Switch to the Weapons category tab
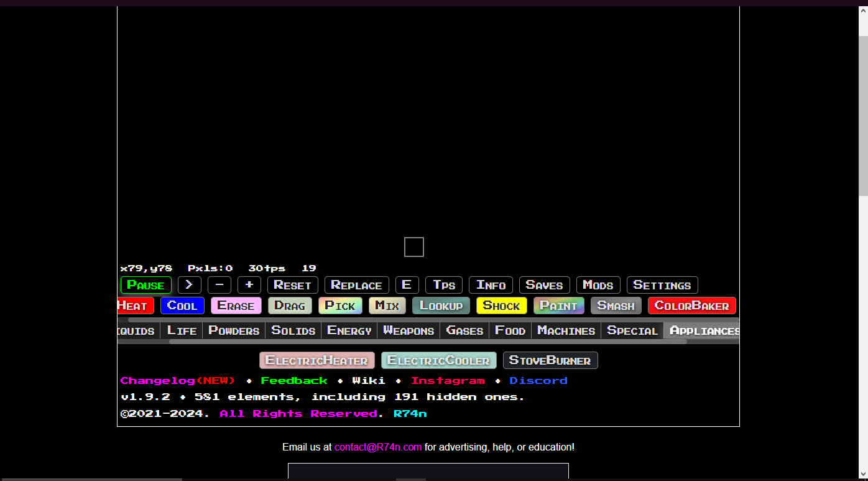Viewport: 868px width, 481px height. click(x=409, y=330)
